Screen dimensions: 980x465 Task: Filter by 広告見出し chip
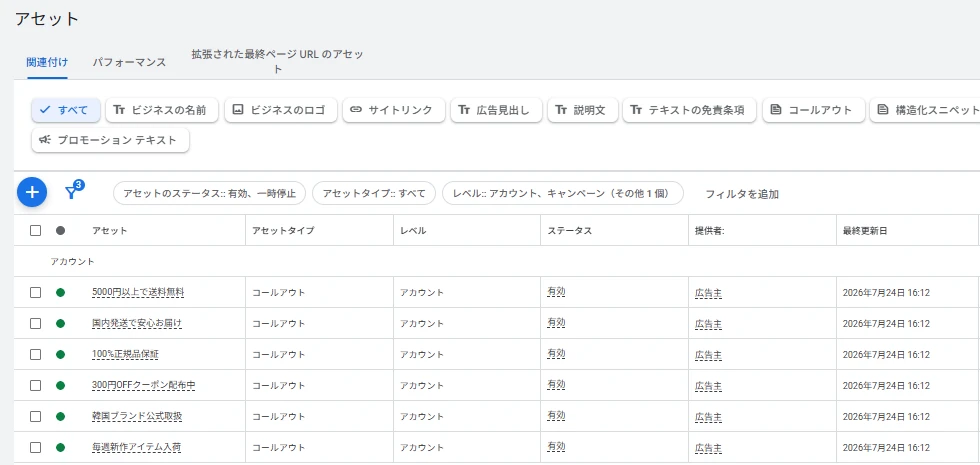[496, 110]
